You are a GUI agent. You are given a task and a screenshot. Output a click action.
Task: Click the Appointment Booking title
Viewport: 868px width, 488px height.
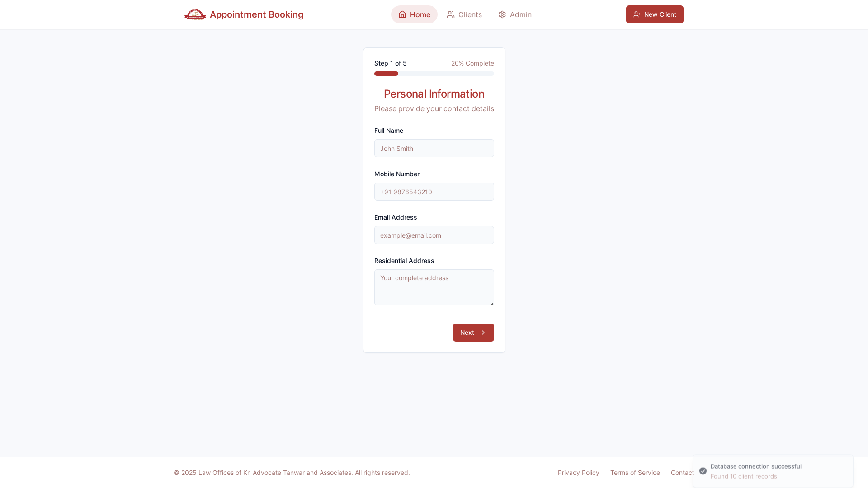256,14
